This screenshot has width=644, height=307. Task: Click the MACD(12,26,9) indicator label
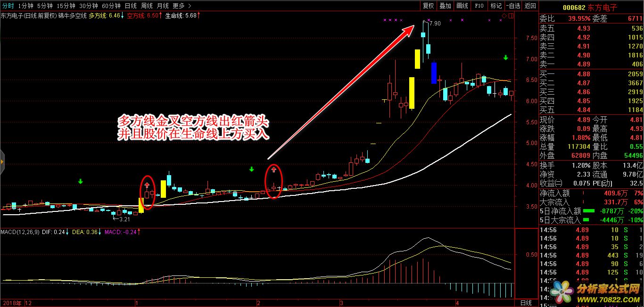pyautogui.click(x=20, y=232)
